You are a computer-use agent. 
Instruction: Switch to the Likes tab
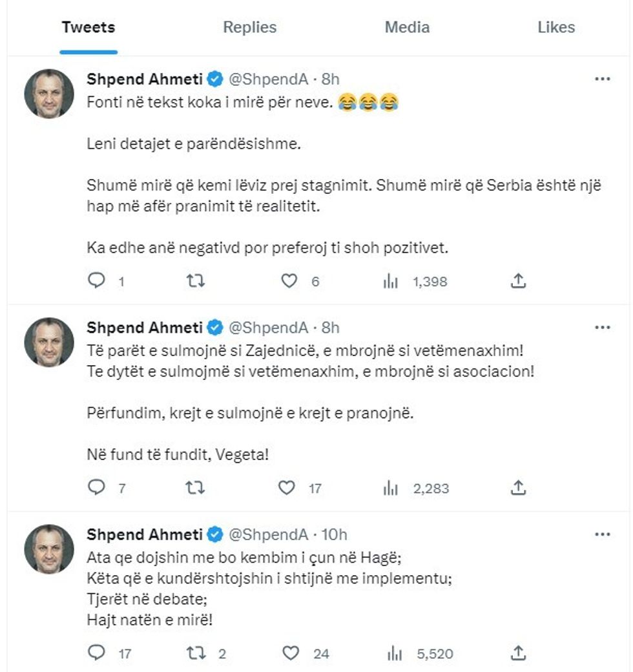556,27
